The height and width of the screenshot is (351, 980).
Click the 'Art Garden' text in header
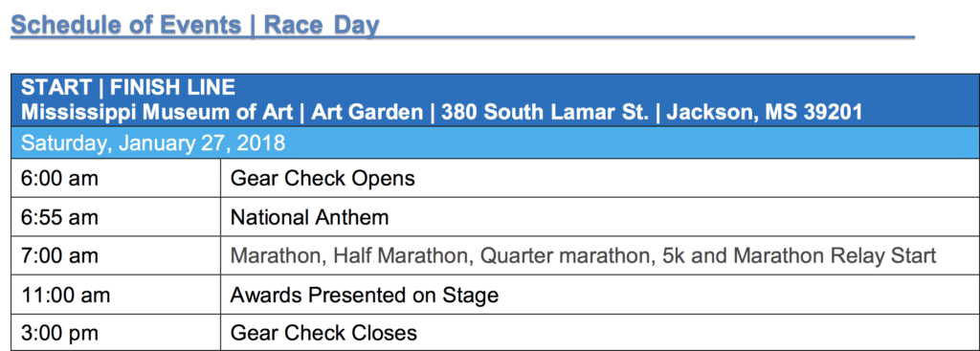coord(367,113)
